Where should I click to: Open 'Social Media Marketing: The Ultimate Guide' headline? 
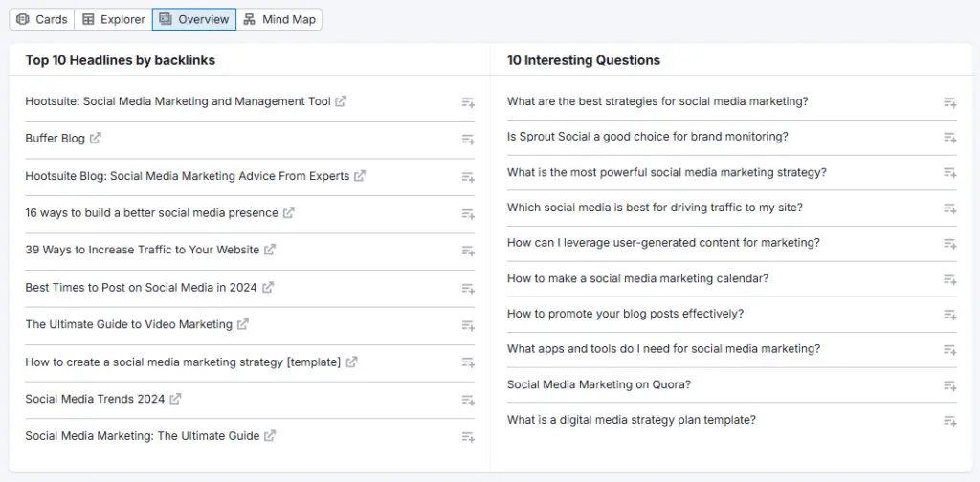(x=142, y=436)
